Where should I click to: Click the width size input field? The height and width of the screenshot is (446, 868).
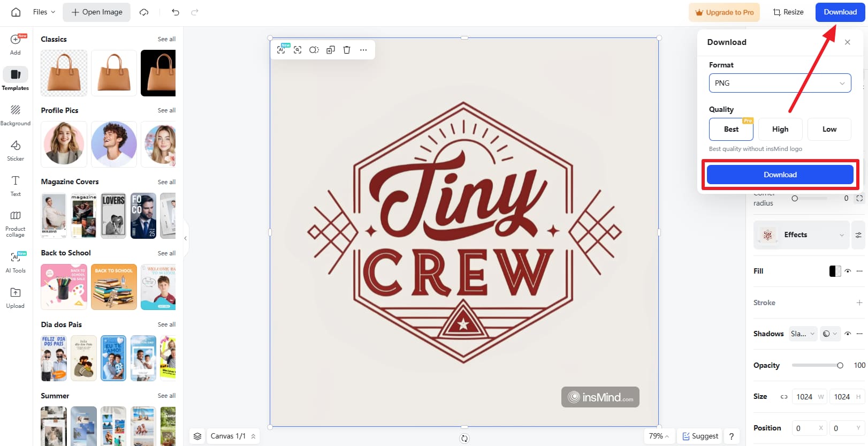tap(809, 397)
